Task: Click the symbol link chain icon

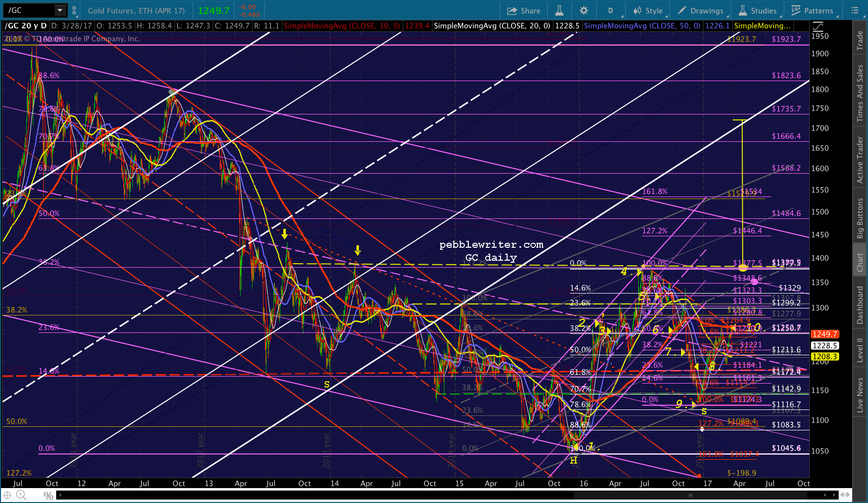Action: pos(75,10)
